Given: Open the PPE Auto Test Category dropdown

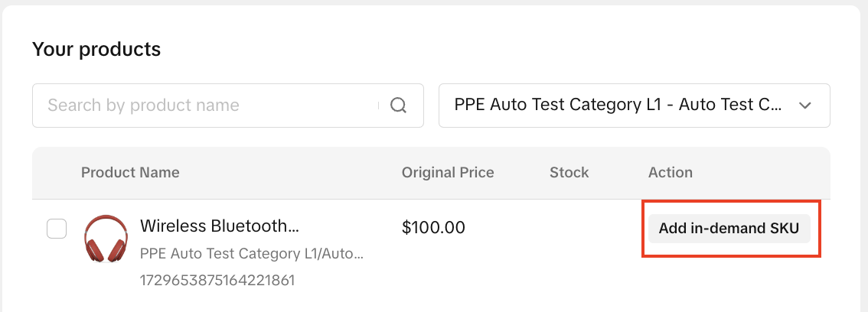Looking at the screenshot, I should point(634,106).
